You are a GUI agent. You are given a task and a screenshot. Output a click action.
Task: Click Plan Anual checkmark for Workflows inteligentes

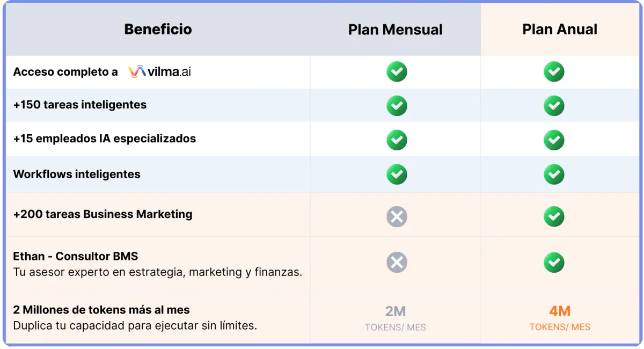tap(554, 174)
